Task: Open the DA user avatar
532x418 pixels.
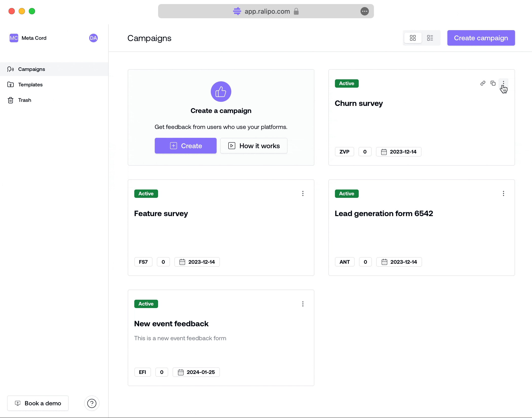Action: point(93,38)
